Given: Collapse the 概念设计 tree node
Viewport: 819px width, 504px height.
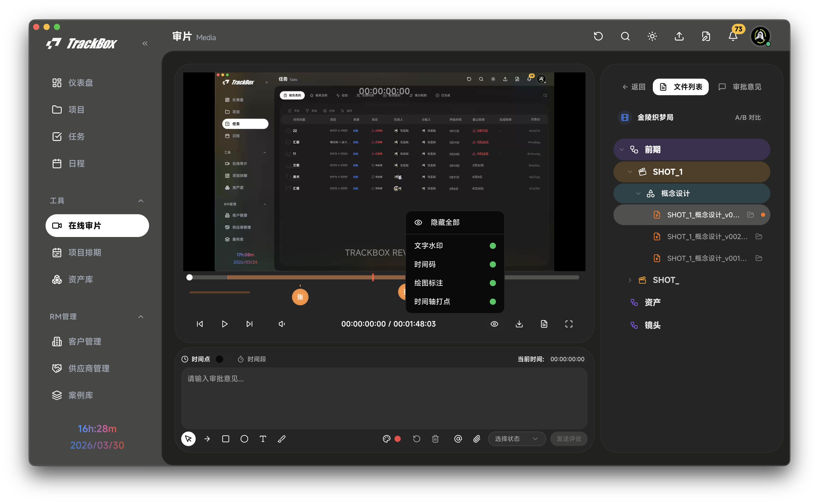Looking at the screenshot, I should [x=638, y=193].
